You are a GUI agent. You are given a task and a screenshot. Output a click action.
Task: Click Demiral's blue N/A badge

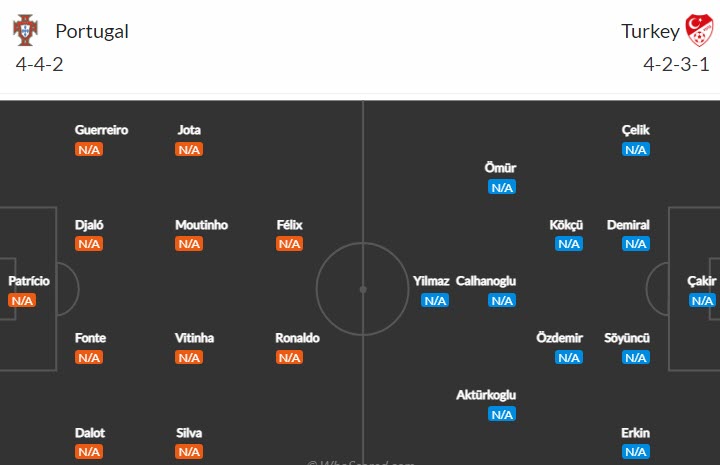tap(636, 244)
